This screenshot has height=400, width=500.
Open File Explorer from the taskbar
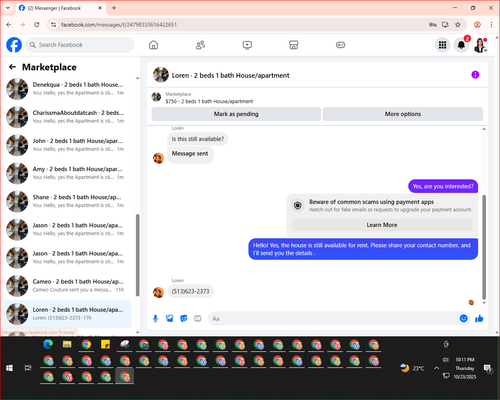point(67,344)
